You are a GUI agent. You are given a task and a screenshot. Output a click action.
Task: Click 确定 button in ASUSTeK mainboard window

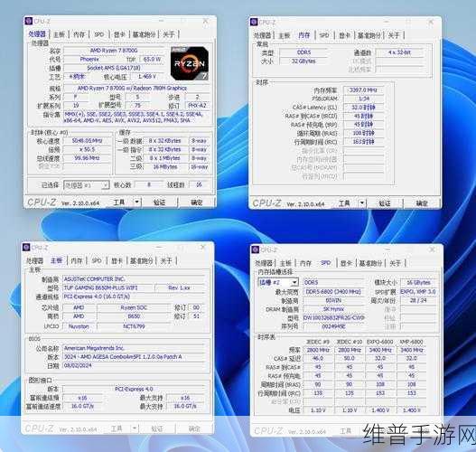194,428
